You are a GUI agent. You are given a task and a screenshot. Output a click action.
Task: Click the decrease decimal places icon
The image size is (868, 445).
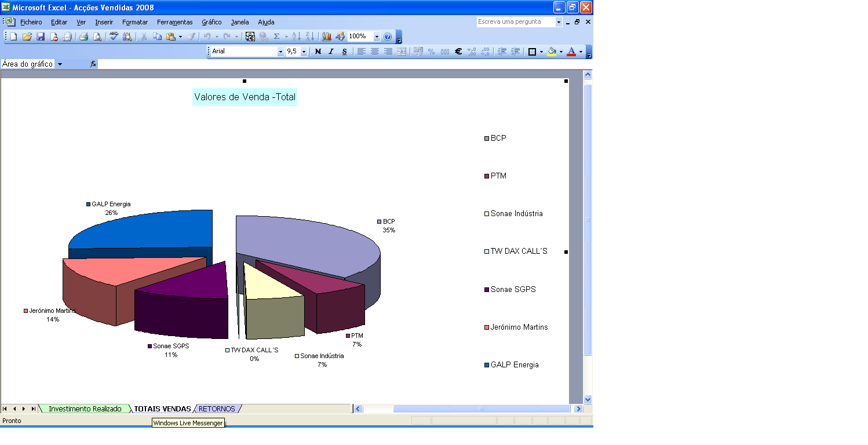pyautogui.click(x=486, y=52)
